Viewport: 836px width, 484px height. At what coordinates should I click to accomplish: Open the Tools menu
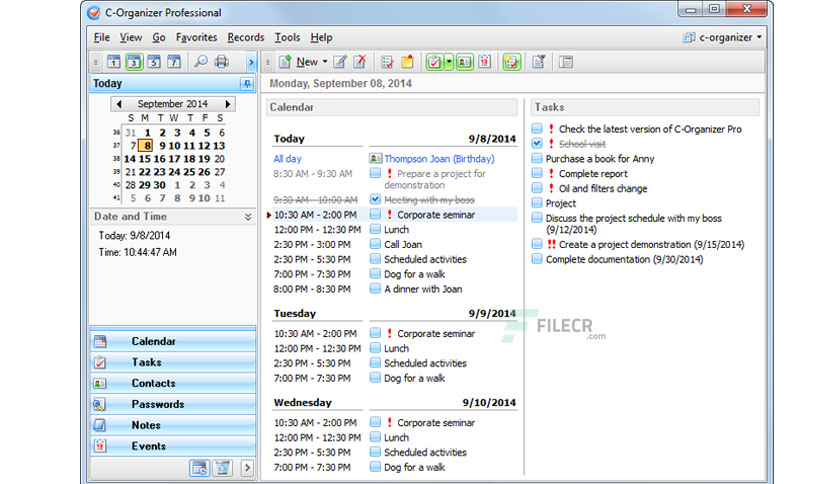[x=287, y=37]
